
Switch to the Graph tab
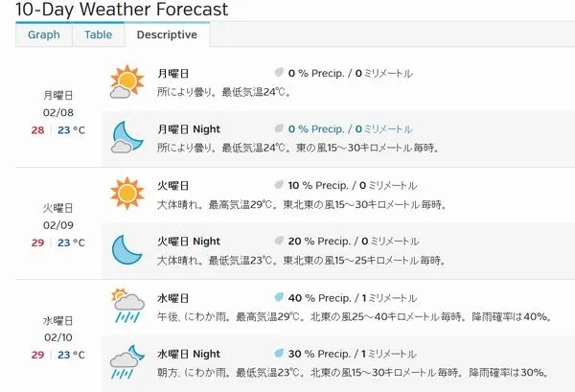point(44,35)
